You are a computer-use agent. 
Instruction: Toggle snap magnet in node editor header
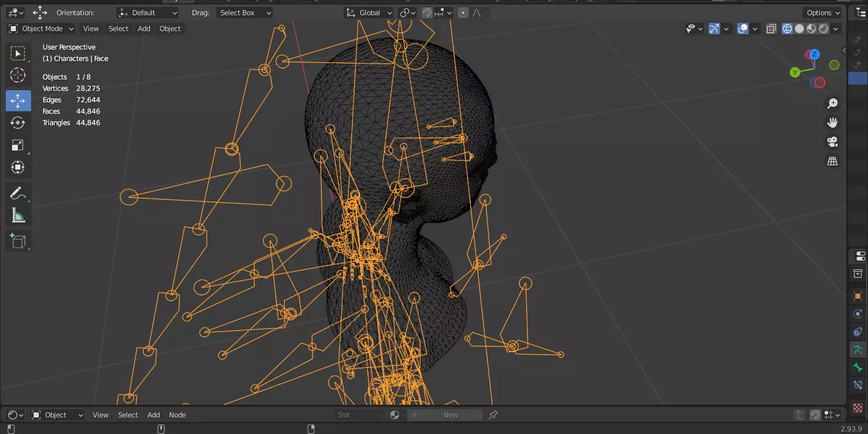(x=815, y=415)
